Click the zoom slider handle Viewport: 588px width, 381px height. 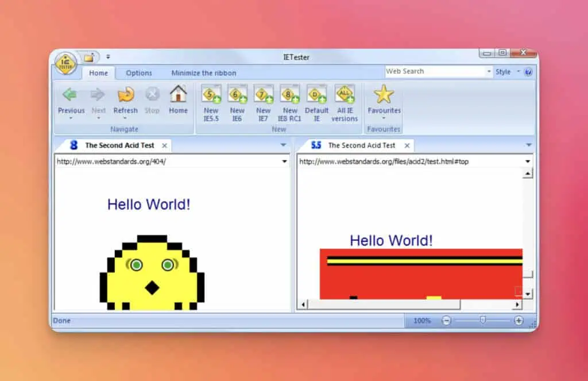[482, 320]
